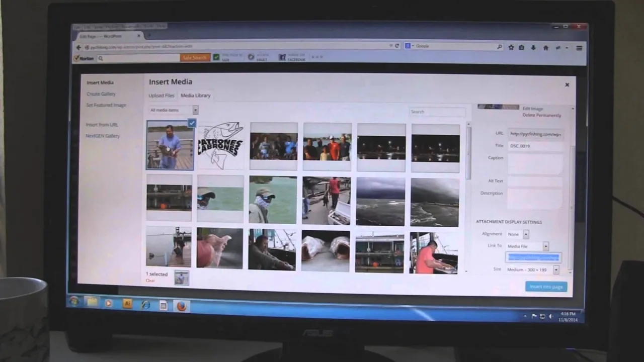The width and height of the screenshot is (644, 362).
Task: Show hidden tray icons arrow
Action: point(525,316)
